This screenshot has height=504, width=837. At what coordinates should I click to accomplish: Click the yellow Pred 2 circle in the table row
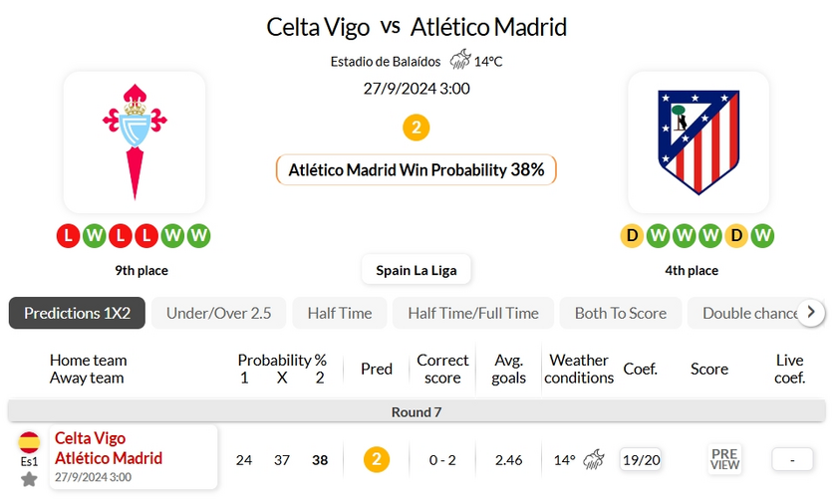[376, 459]
